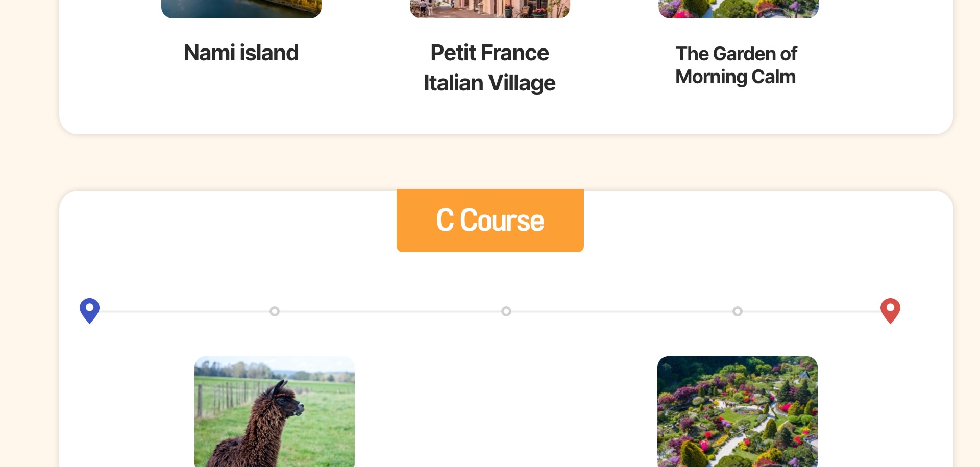Click the garden photo above Morning Calm title

[x=739, y=8]
